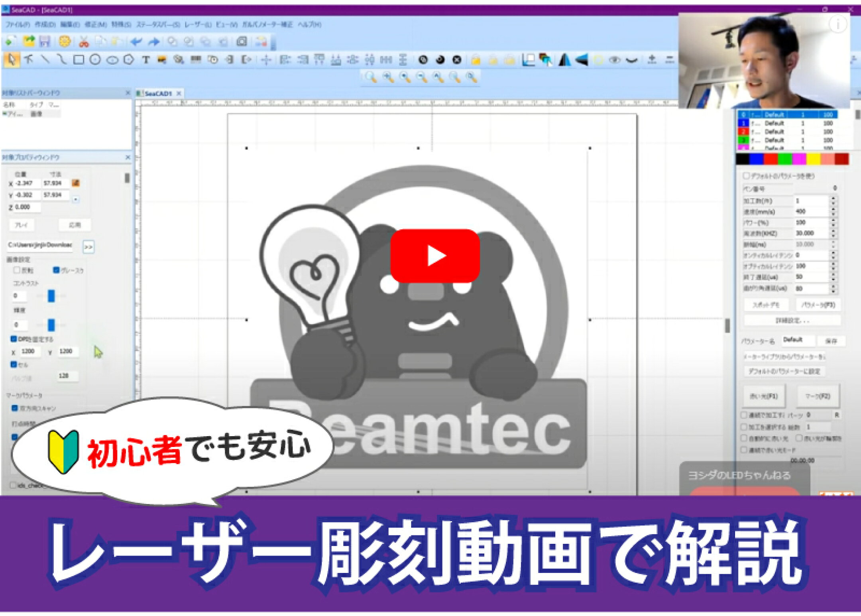
Task: Toggle the 連続で赤い光モード checkbox
Action: click(x=744, y=450)
